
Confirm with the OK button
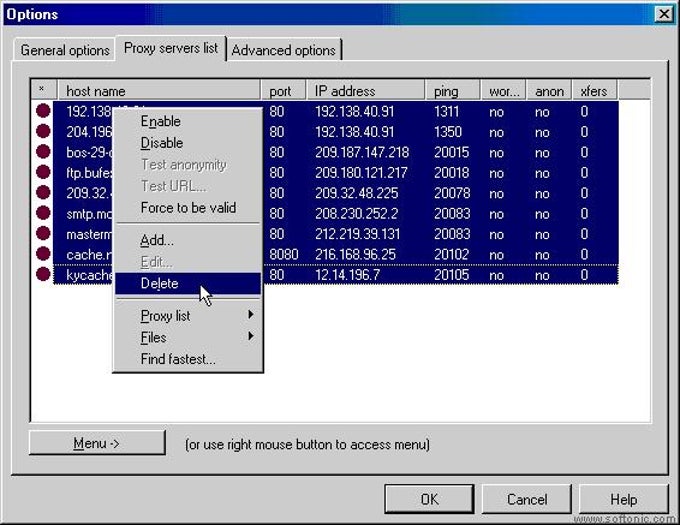[x=429, y=499]
